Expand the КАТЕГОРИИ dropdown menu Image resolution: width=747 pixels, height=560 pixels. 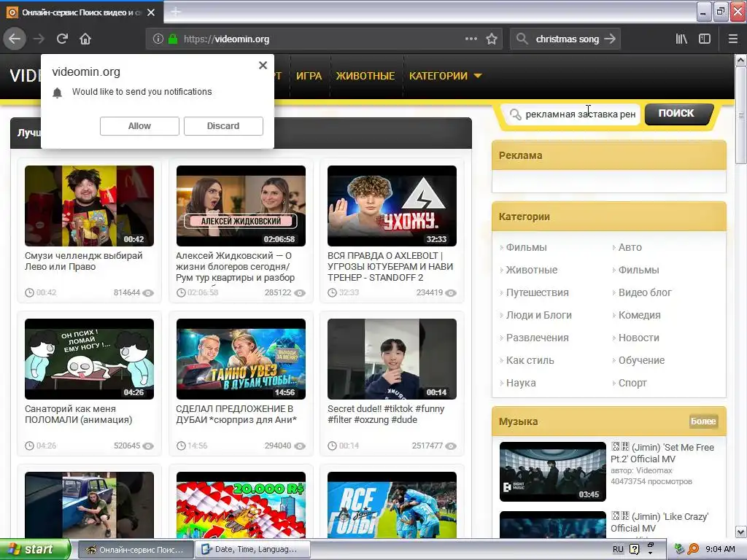click(x=446, y=76)
